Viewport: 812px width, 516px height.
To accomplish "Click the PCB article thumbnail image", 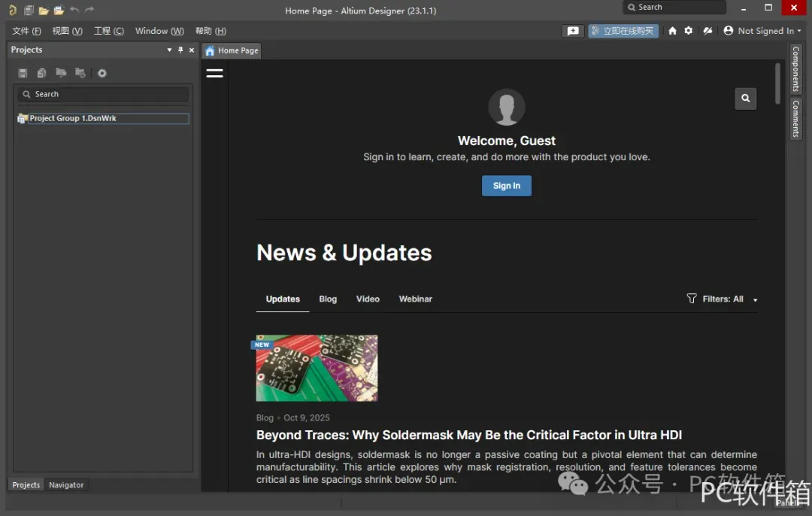I will point(317,368).
